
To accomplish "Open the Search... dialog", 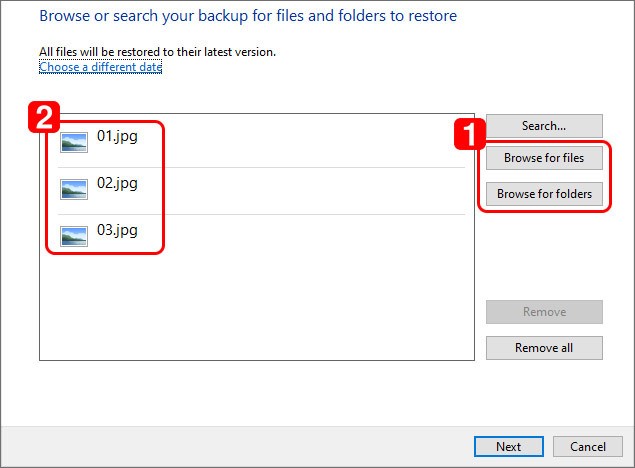I will pos(544,126).
